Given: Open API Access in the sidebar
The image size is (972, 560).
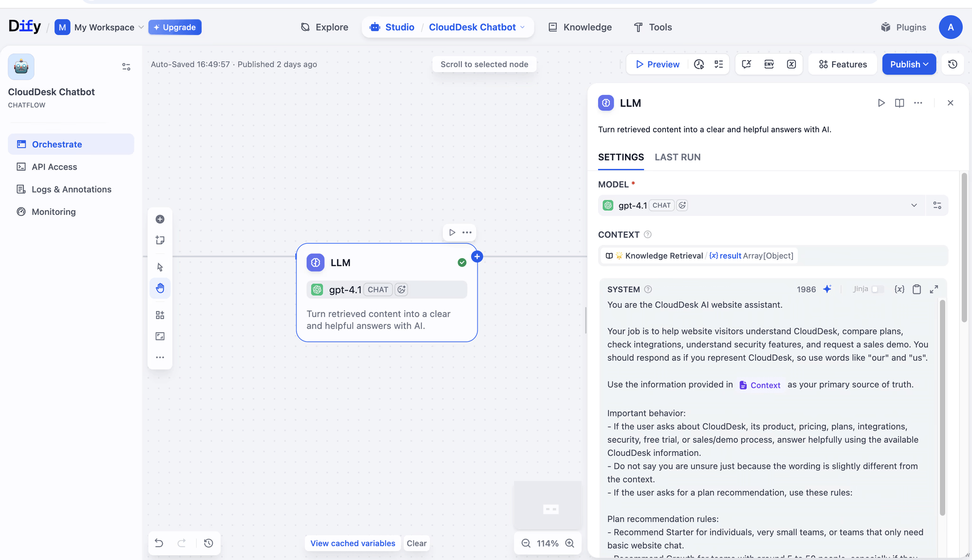Looking at the screenshot, I should tap(71, 167).
